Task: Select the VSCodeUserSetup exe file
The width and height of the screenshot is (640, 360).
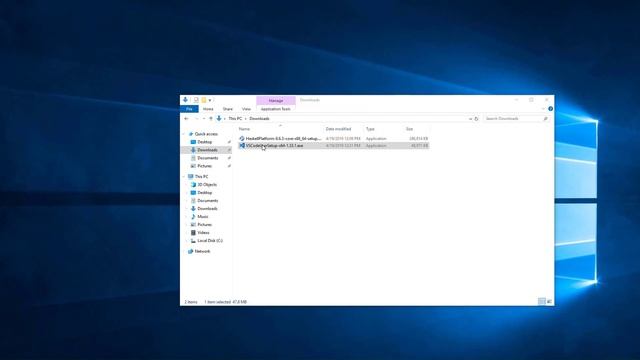Action: tap(274, 146)
